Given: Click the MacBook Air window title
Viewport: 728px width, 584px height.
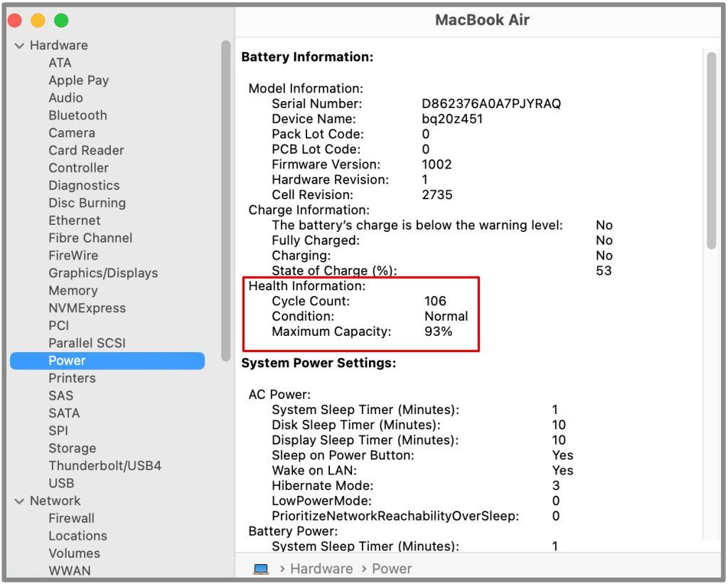Looking at the screenshot, I should pyautogui.click(x=483, y=20).
